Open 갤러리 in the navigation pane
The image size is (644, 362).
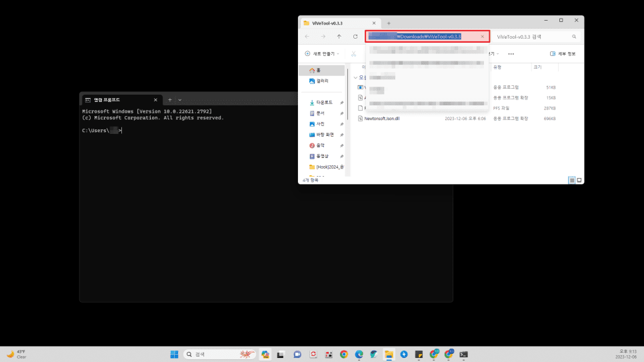pyautogui.click(x=322, y=81)
